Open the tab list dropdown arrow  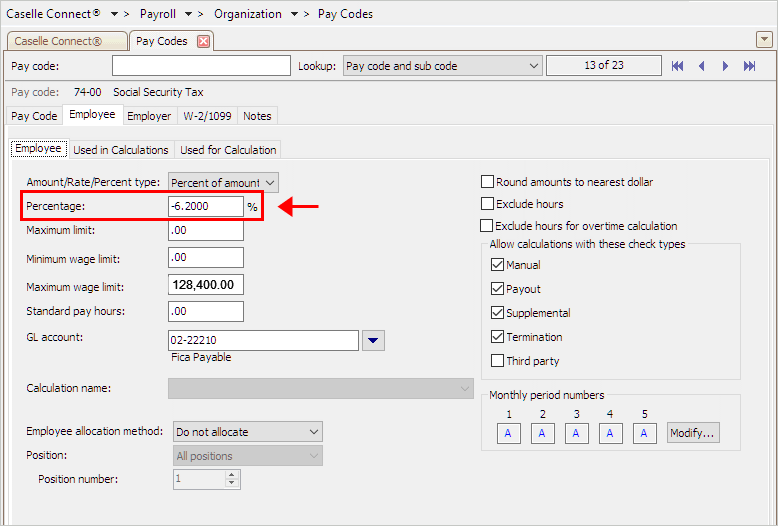coord(764,39)
